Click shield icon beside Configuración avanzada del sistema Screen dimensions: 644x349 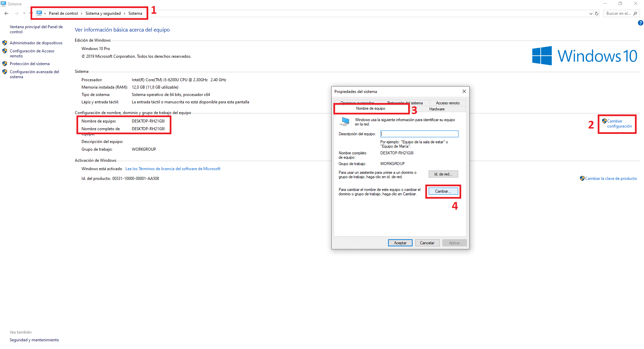5,72
